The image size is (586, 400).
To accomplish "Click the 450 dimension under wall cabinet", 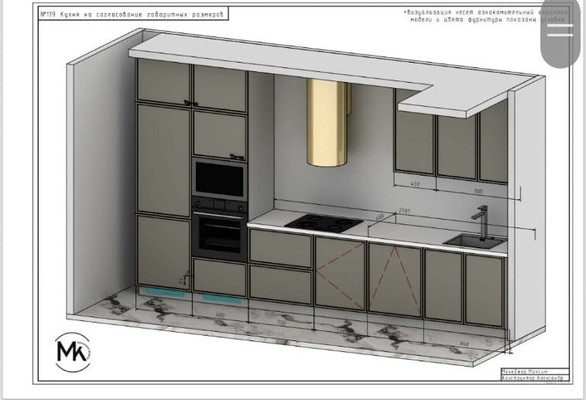I will point(415,184).
